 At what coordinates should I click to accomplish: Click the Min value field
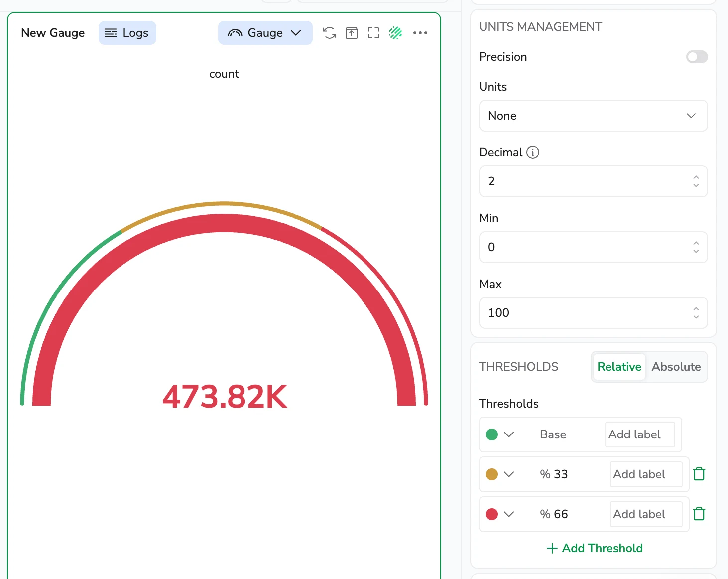[594, 247]
